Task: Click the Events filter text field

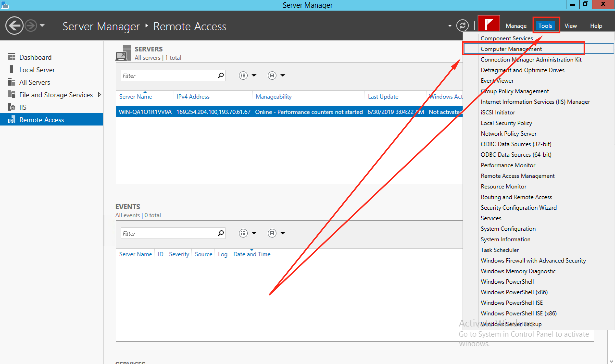Action: coord(169,233)
